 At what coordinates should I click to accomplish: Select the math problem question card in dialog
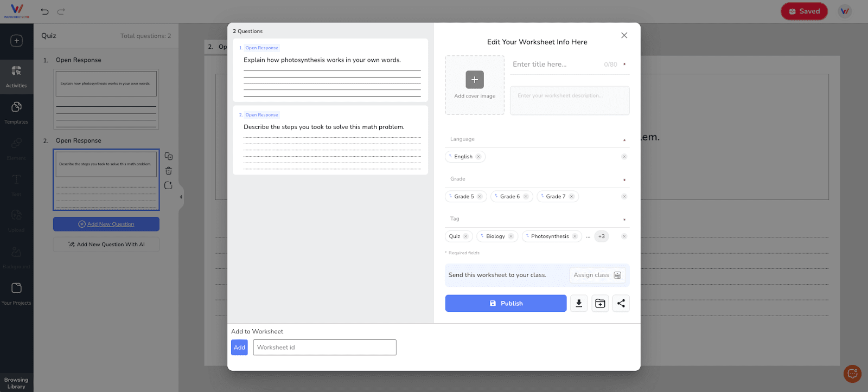330,140
